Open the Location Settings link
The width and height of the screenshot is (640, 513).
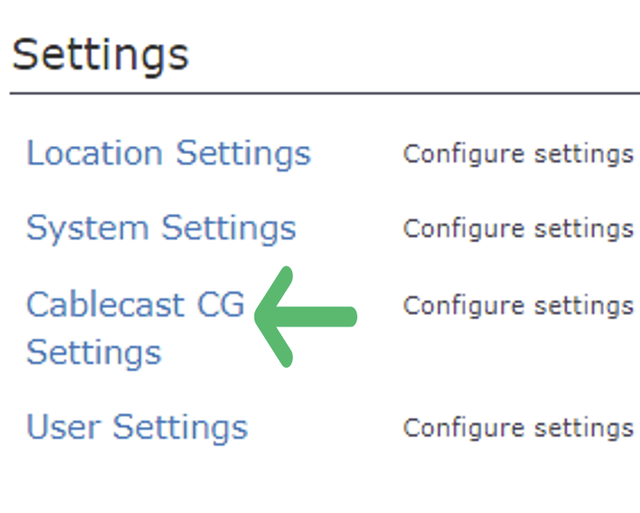tap(168, 154)
